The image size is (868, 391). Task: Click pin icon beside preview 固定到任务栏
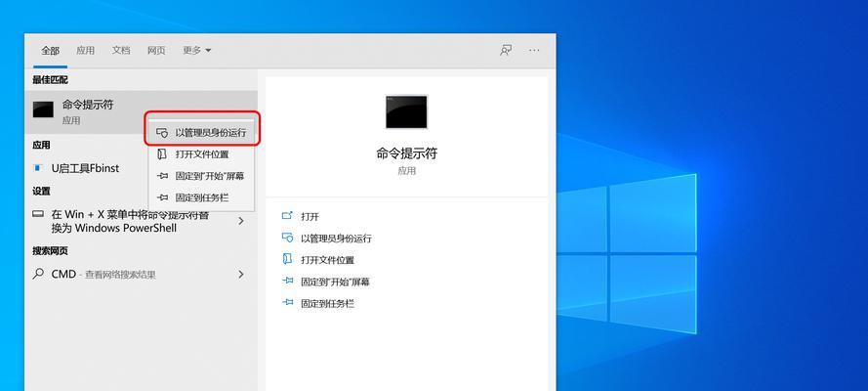click(x=287, y=302)
